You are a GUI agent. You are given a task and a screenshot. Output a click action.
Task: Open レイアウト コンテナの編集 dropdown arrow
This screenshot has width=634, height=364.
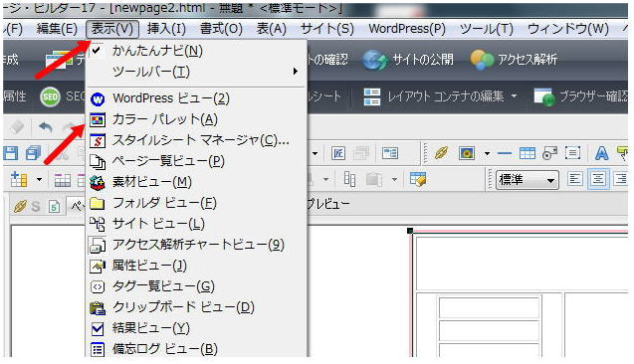[x=514, y=96]
